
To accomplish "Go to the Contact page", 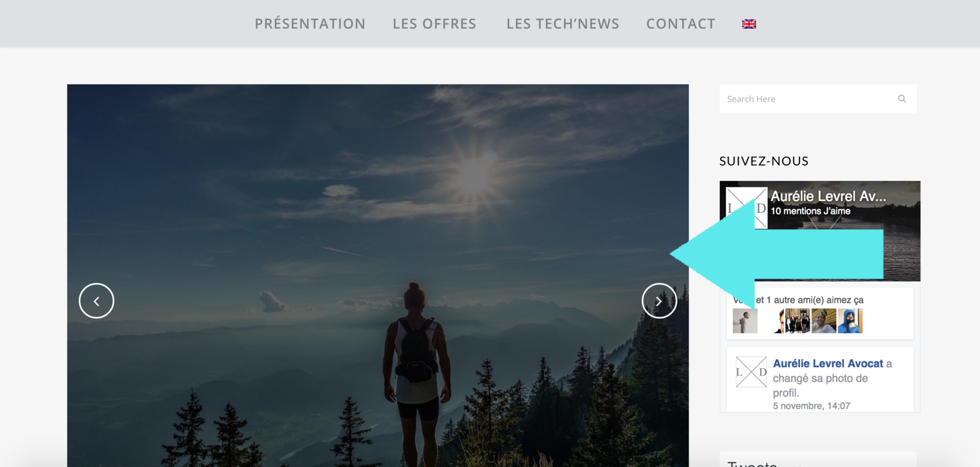I will click(680, 24).
